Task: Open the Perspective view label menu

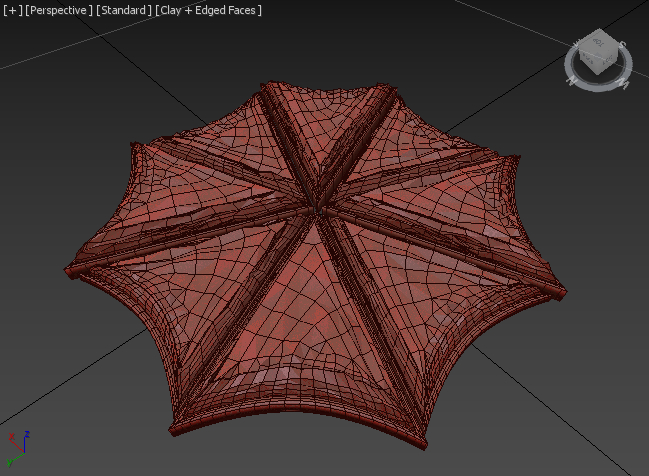Action: click(58, 10)
